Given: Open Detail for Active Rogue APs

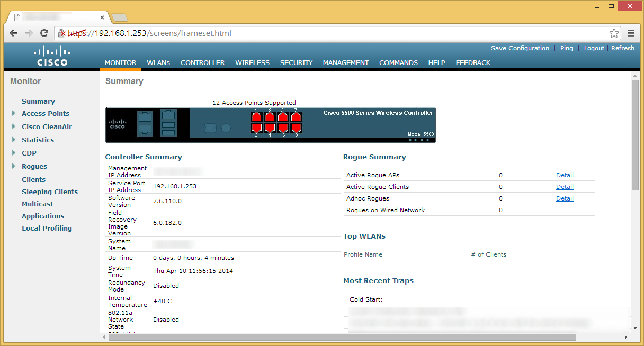Looking at the screenshot, I should (565, 175).
